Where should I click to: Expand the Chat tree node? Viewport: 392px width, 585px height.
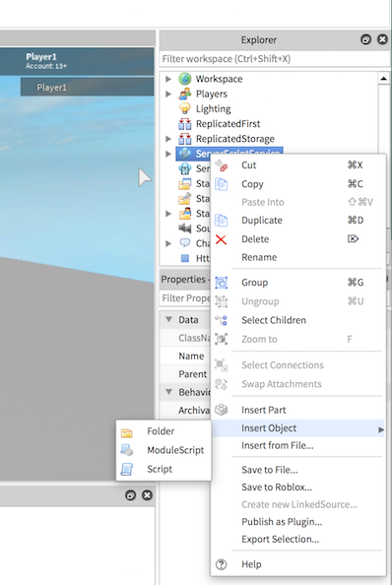pyautogui.click(x=168, y=243)
